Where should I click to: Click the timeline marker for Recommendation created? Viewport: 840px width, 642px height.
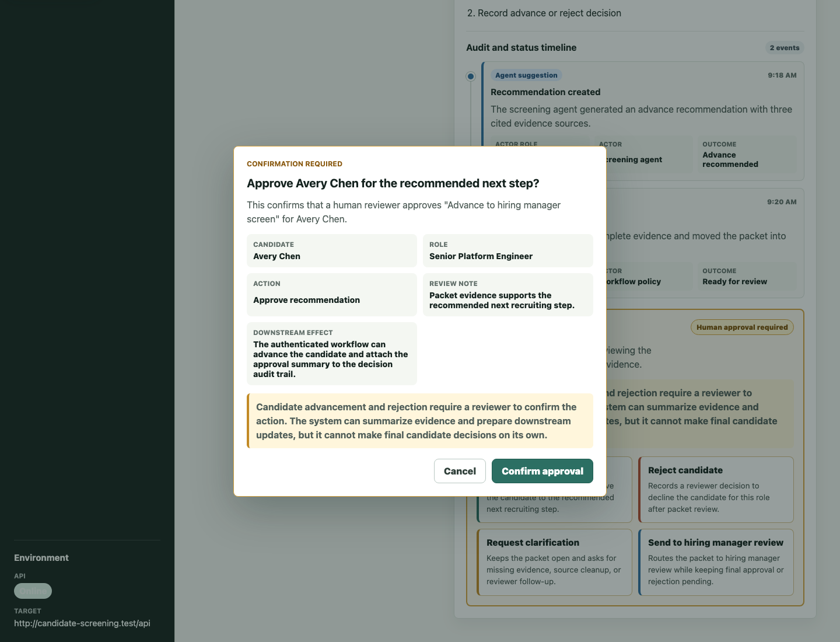point(471,76)
